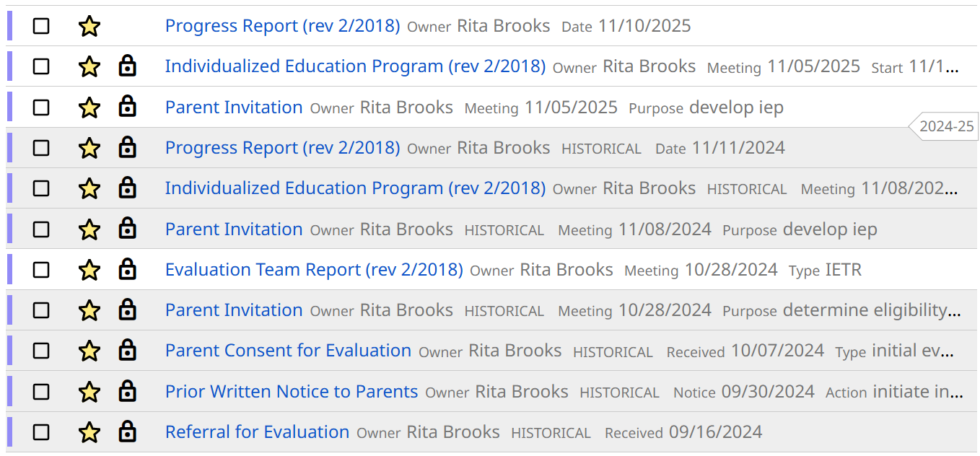The width and height of the screenshot is (980, 456).
Task: Open the Parent Consent for Evaluation link
Action: coord(288,351)
